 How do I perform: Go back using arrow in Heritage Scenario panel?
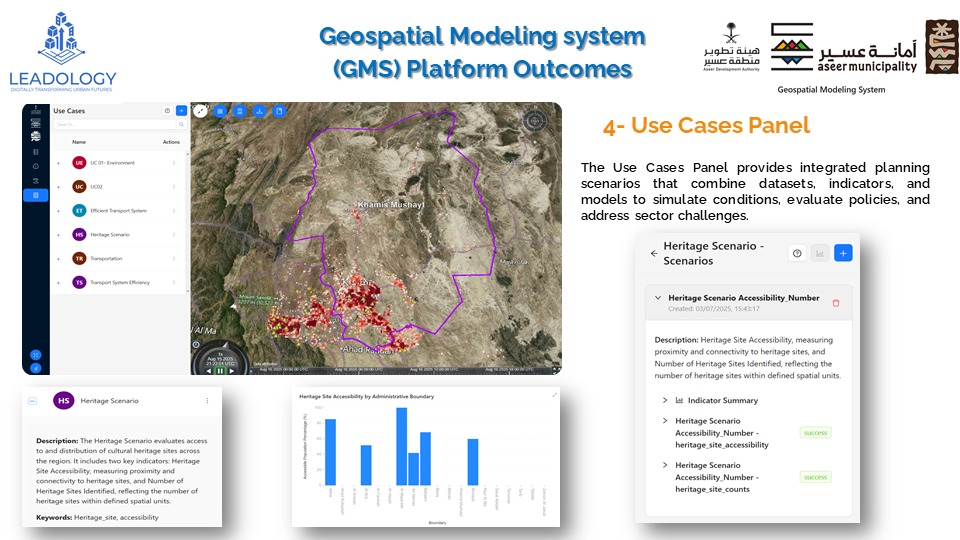click(654, 253)
